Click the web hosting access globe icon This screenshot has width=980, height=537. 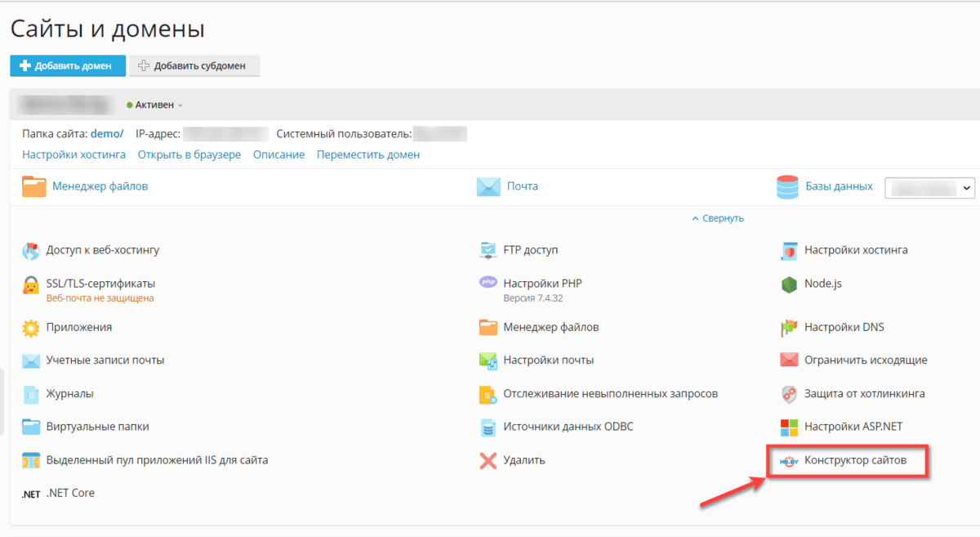point(31,251)
